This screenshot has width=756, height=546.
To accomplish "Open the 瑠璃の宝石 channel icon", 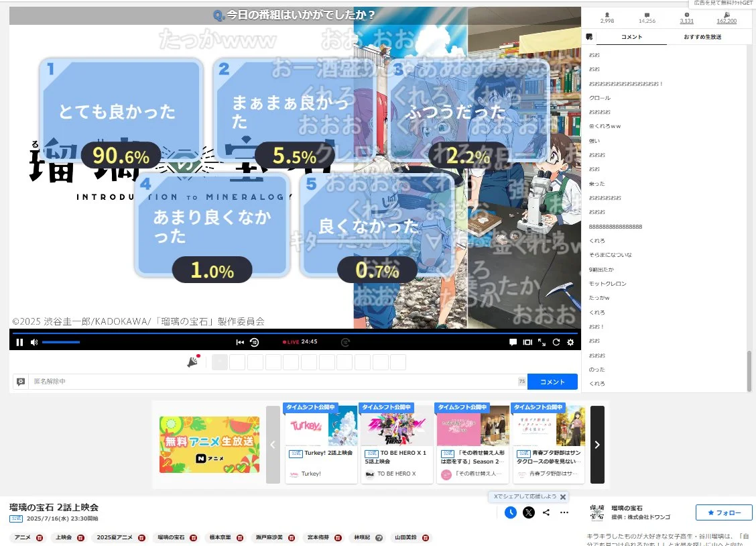I will tap(597, 512).
